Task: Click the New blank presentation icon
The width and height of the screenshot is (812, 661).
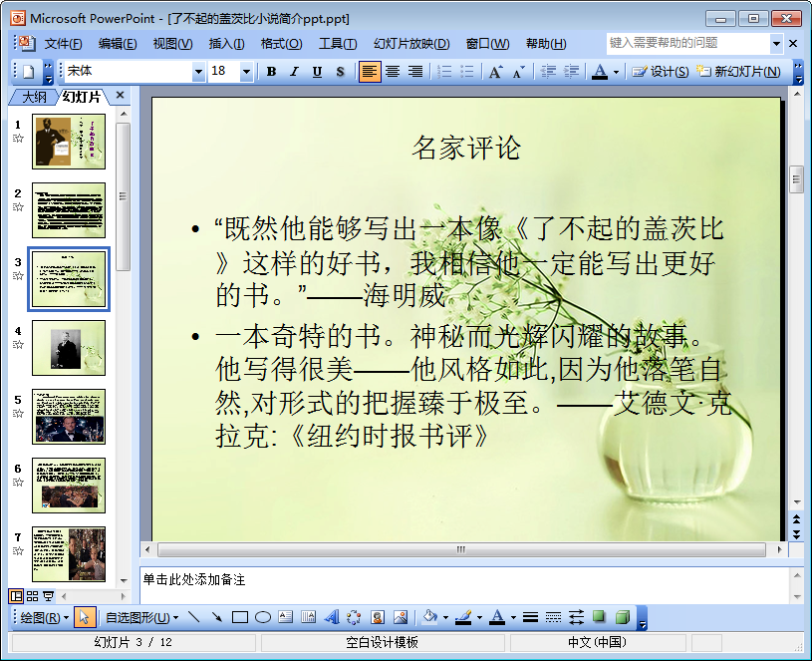Action: [29, 72]
